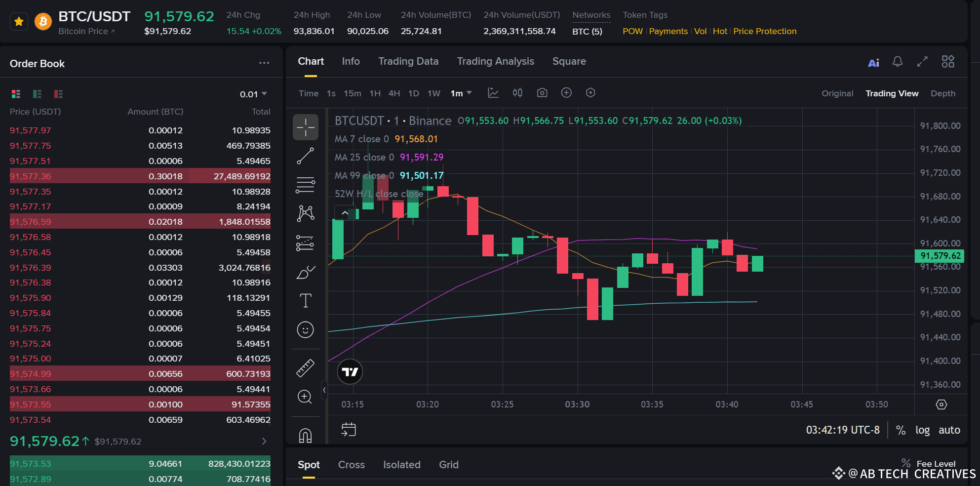Switch to the Trading View chart
The width and height of the screenshot is (980, 486).
coord(892,93)
